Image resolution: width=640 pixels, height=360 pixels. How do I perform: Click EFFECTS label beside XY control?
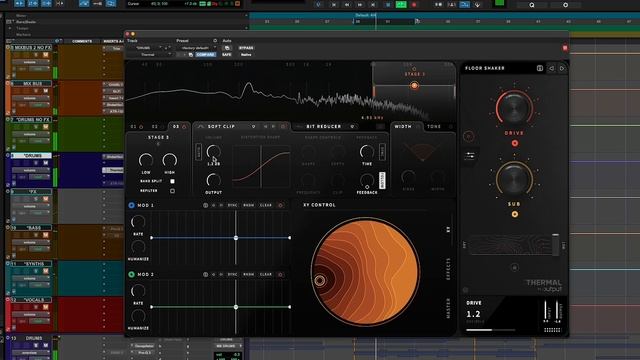(448, 269)
